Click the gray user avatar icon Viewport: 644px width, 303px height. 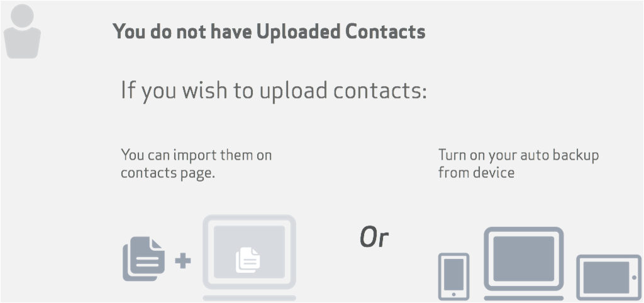coord(22,33)
